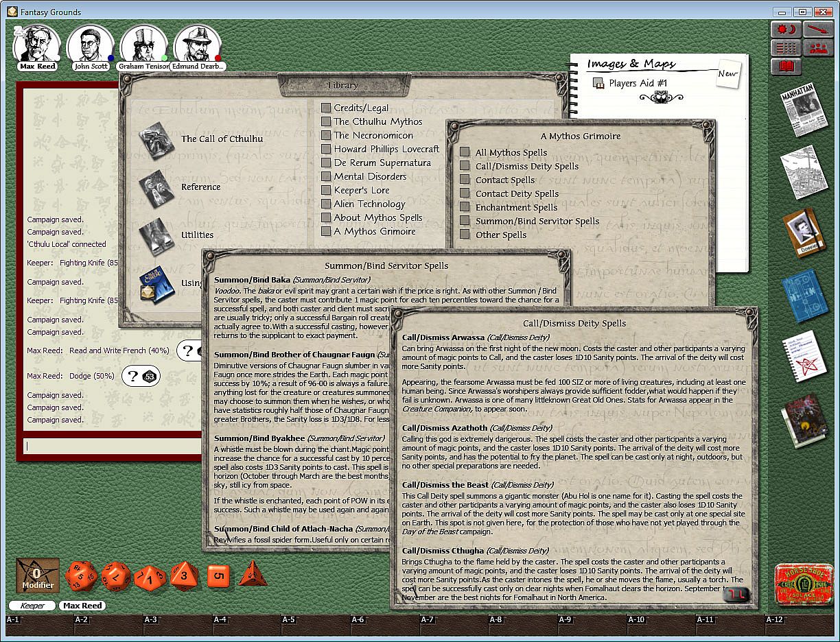Switch speaker identity to Max Reed

[x=82, y=606]
